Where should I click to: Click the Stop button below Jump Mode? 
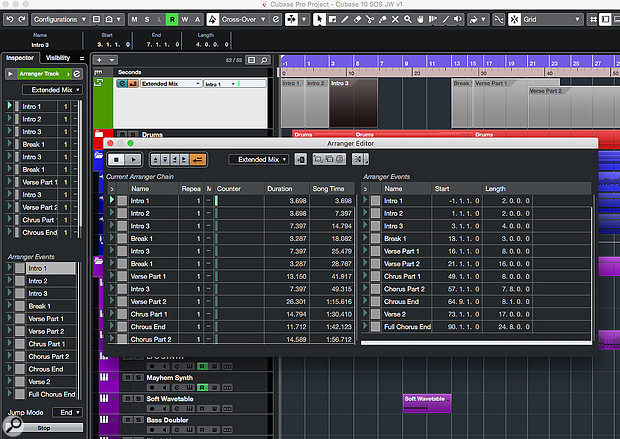(x=44, y=428)
